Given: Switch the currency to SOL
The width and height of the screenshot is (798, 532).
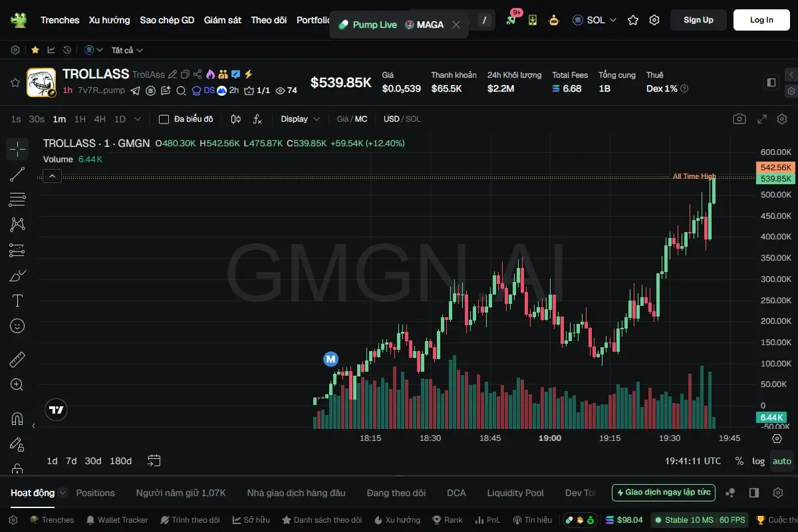Looking at the screenshot, I should [x=413, y=119].
